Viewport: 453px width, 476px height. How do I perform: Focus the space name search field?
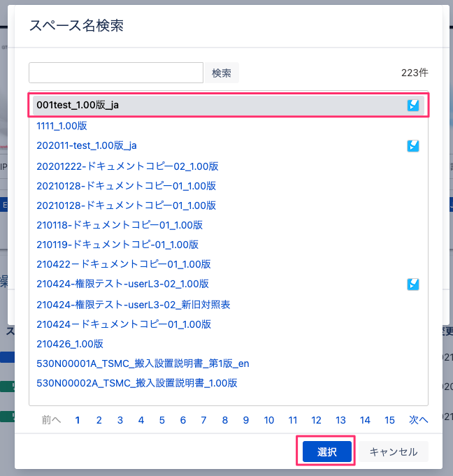coord(116,73)
